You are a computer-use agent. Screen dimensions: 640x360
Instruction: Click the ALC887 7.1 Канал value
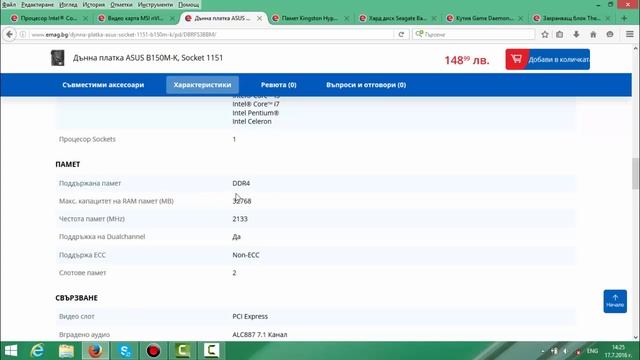(260, 334)
